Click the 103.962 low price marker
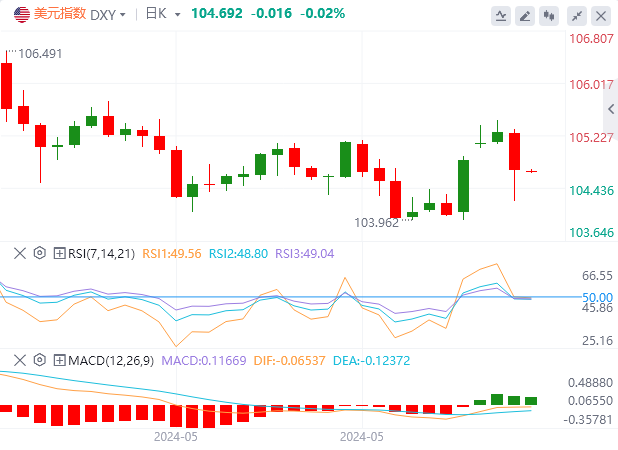 [x=377, y=222]
